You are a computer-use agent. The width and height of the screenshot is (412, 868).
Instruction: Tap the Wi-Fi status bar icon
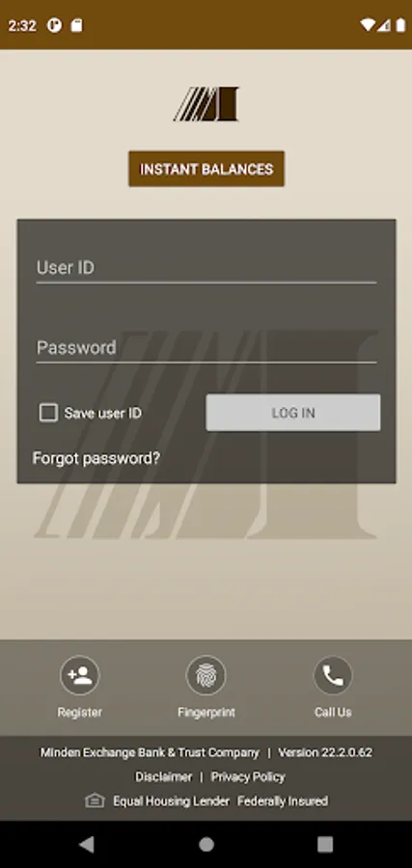point(367,25)
